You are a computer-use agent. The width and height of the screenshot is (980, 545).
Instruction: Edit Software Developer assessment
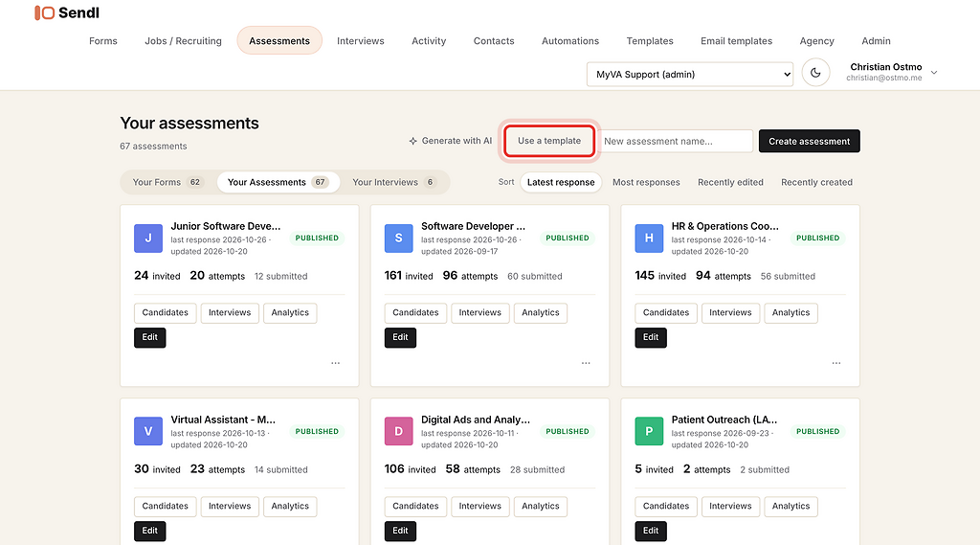pos(400,337)
